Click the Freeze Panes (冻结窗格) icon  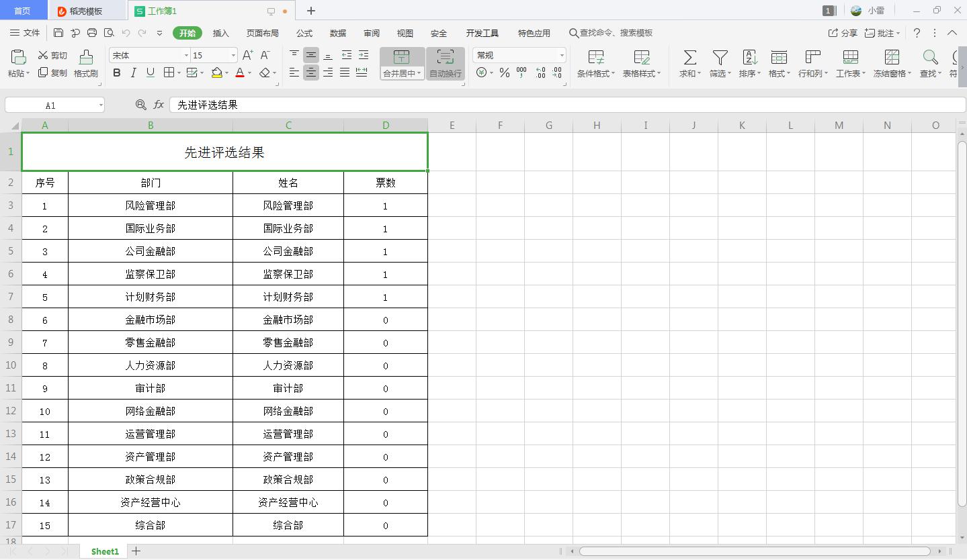[892, 58]
